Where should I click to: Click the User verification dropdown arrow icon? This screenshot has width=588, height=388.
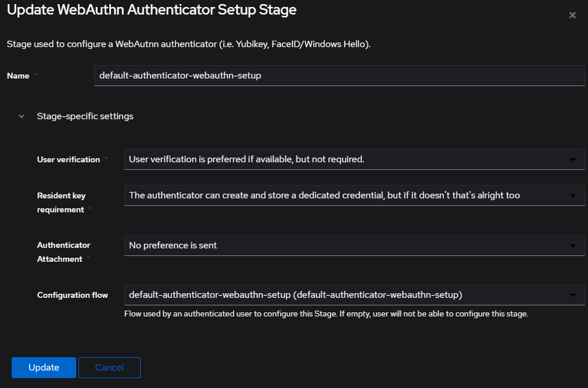(x=573, y=159)
